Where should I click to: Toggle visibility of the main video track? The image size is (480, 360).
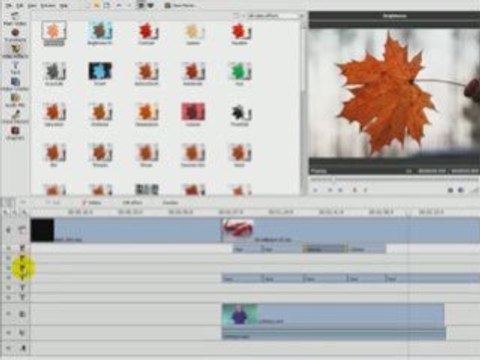click(x=9, y=230)
